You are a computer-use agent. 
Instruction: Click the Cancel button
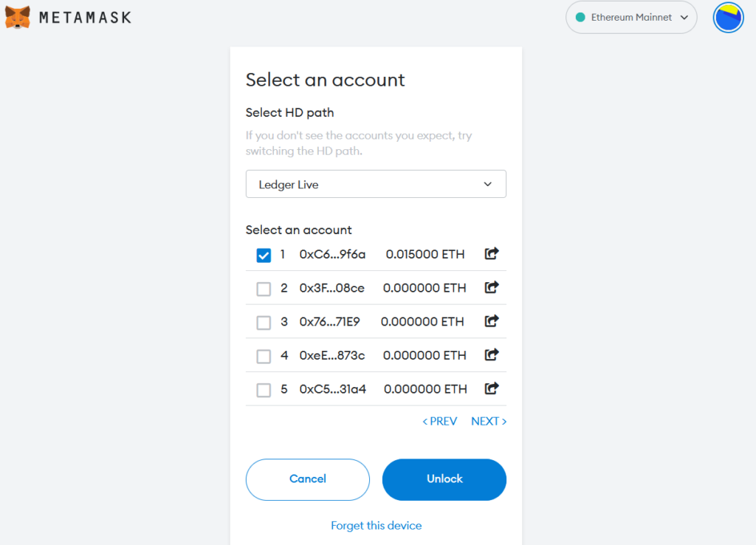(308, 479)
